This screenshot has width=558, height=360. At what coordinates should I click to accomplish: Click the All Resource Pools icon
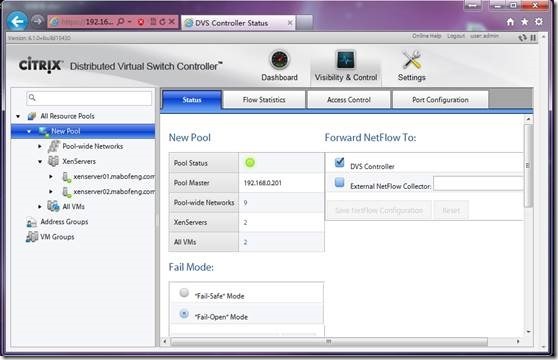click(x=32, y=116)
